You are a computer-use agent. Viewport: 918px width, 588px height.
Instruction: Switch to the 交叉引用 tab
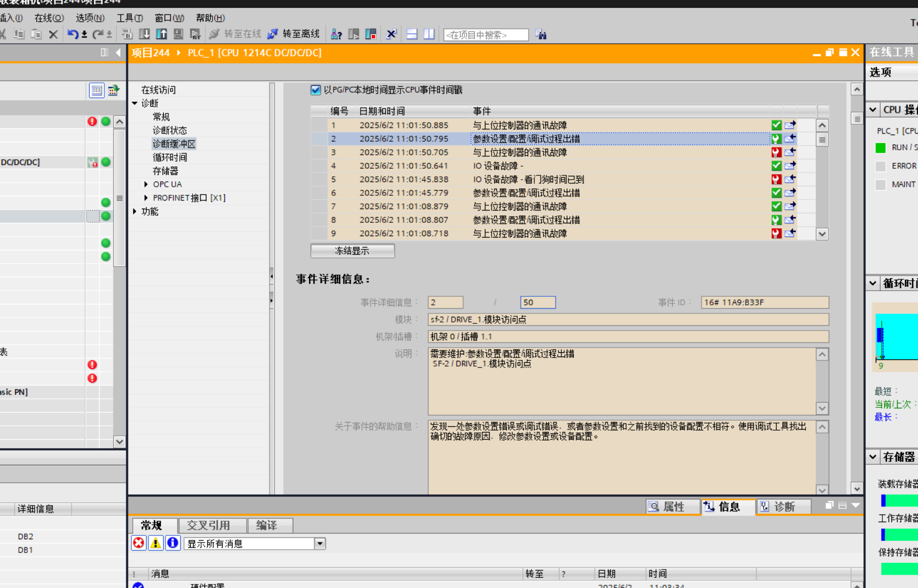click(208, 525)
